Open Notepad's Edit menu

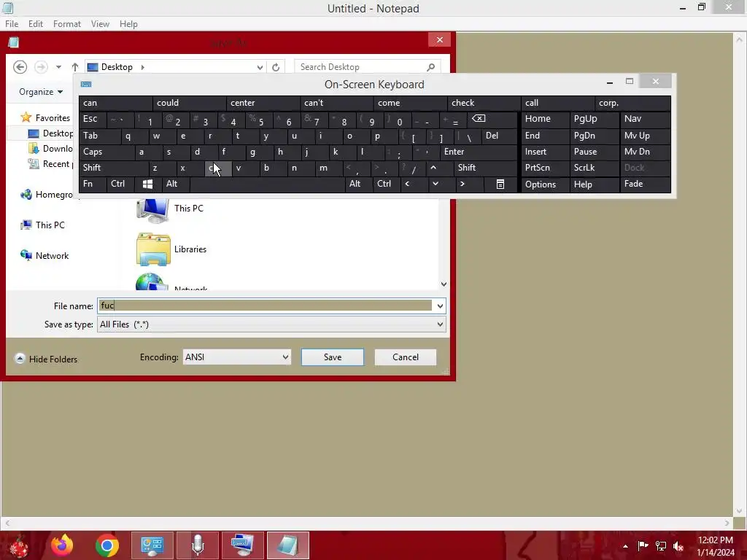coord(35,24)
